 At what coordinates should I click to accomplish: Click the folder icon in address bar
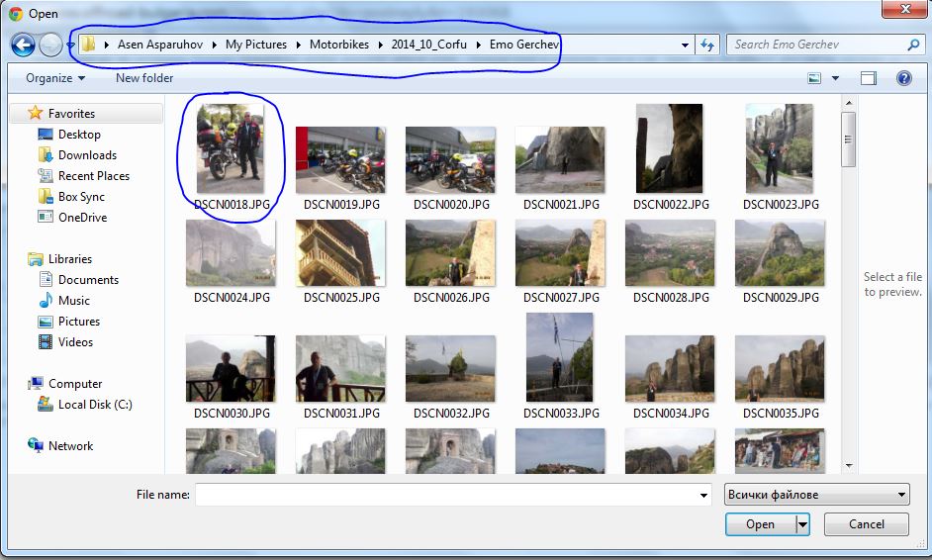click(x=89, y=44)
